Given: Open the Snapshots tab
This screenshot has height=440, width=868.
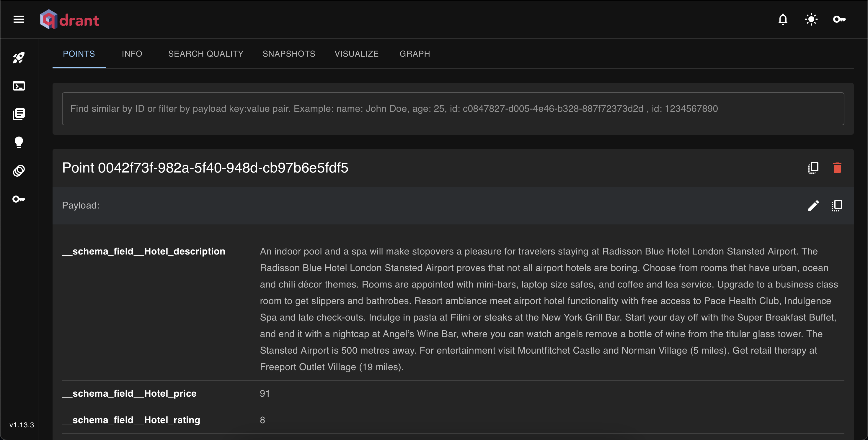Looking at the screenshot, I should tap(289, 54).
